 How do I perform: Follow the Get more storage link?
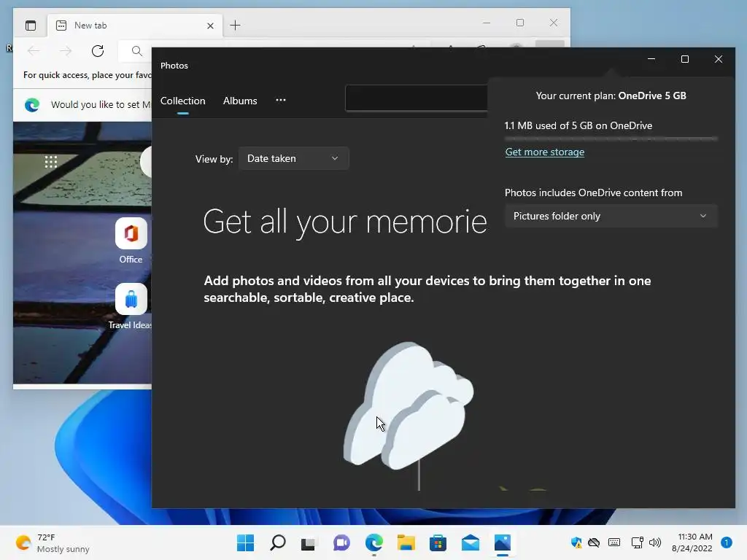(x=544, y=152)
